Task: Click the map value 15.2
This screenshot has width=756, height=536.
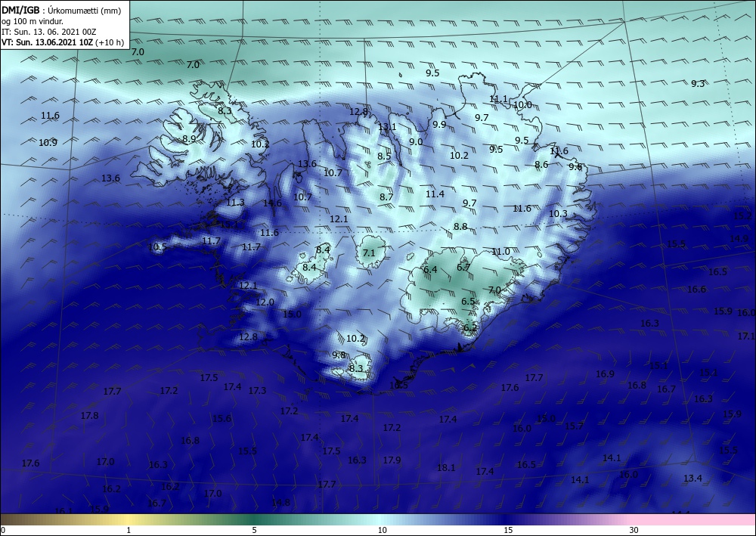Action: (x=742, y=216)
